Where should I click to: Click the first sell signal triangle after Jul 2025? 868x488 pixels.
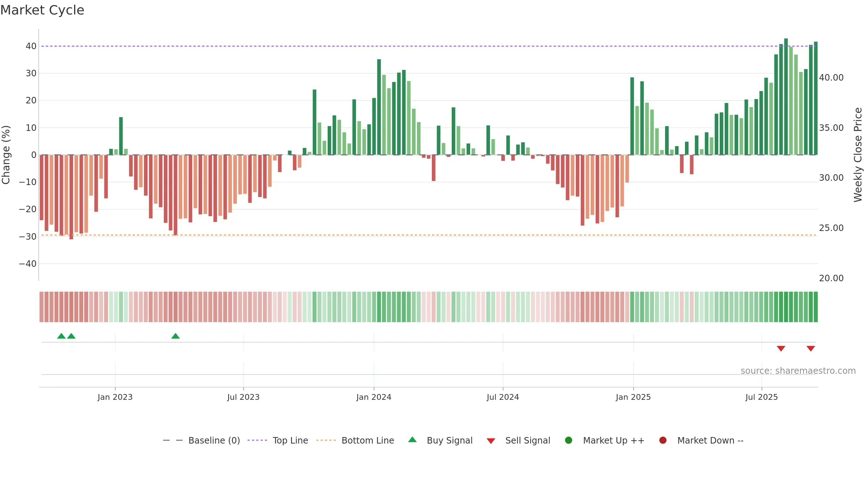781,348
